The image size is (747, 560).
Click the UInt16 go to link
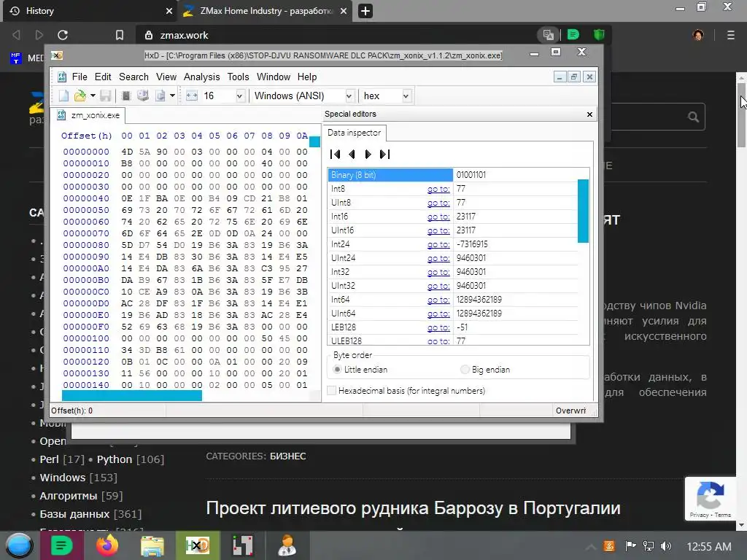(438, 230)
